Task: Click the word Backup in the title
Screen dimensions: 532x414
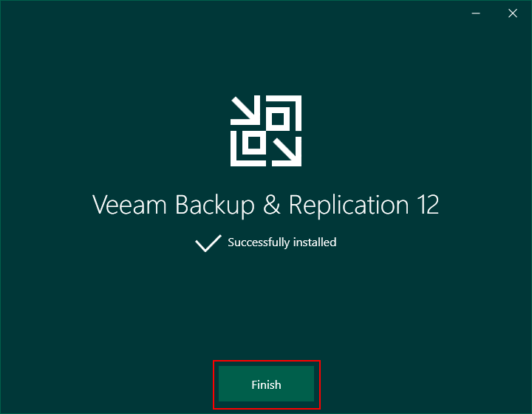Action: 214,206
